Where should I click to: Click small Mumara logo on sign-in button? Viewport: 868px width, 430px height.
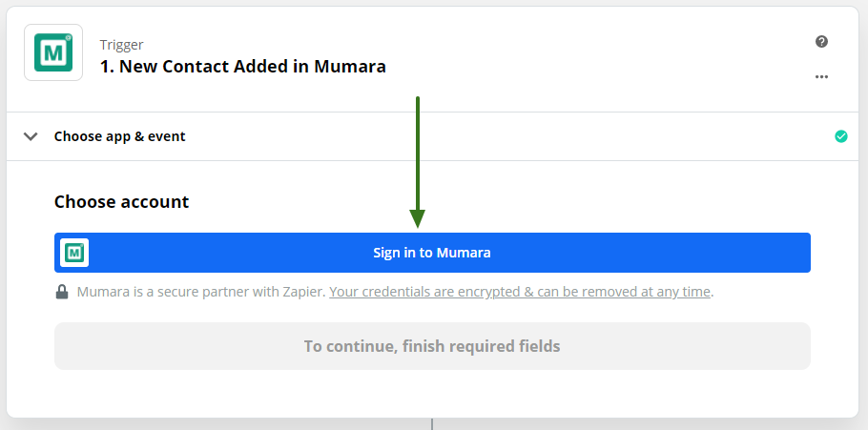click(73, 253)
